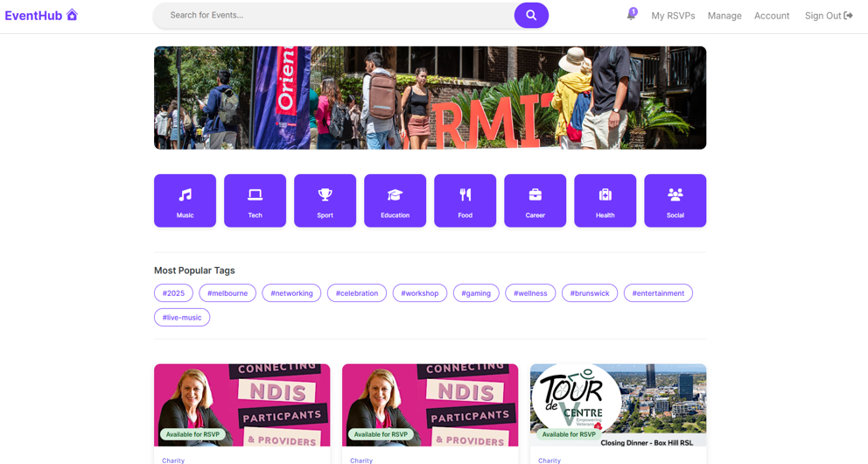Open the Music category tile

pos(185,200)
